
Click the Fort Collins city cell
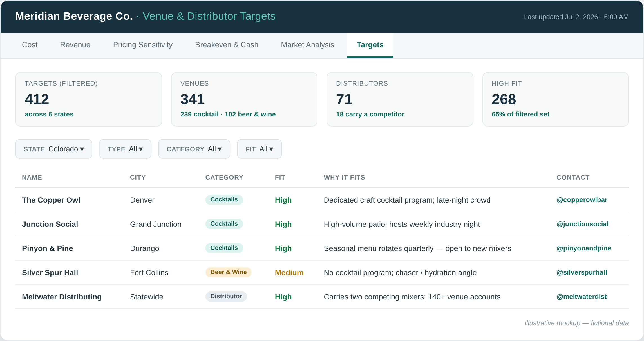pyautogui.click(x=149, y=273)
